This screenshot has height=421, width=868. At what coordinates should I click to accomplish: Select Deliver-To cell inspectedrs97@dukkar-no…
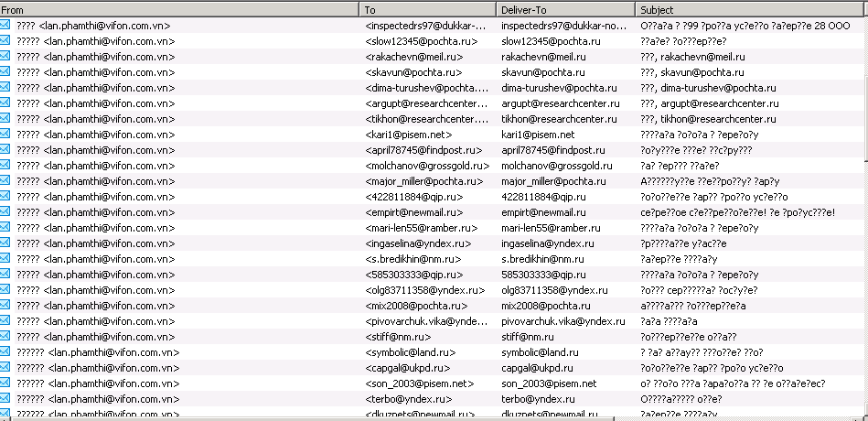(563, 26)
